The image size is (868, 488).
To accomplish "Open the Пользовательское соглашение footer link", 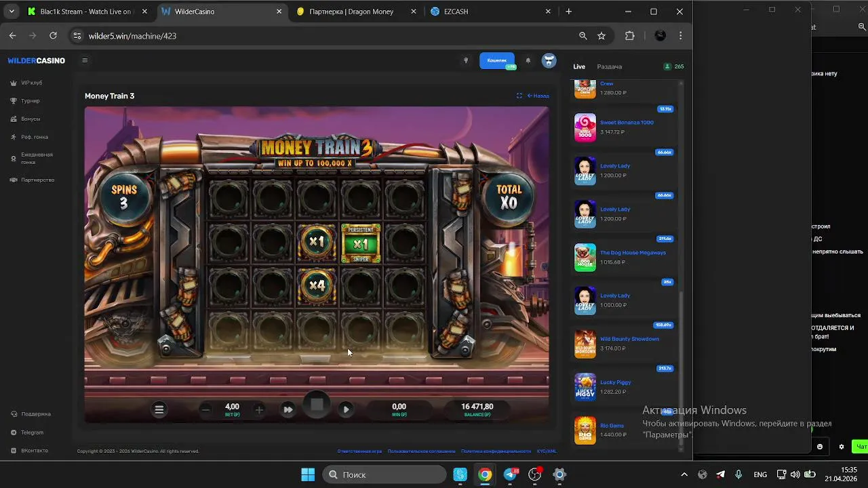I will click(421, 451).
